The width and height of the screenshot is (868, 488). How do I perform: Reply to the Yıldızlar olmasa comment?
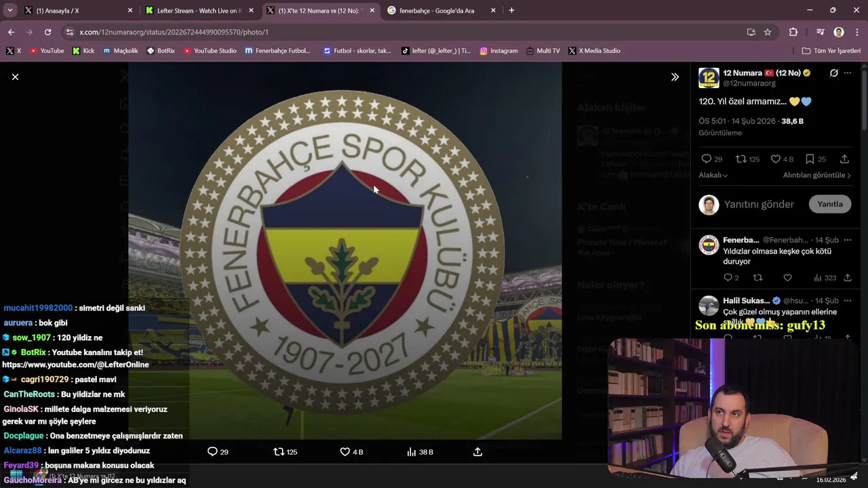coord(731,278)
